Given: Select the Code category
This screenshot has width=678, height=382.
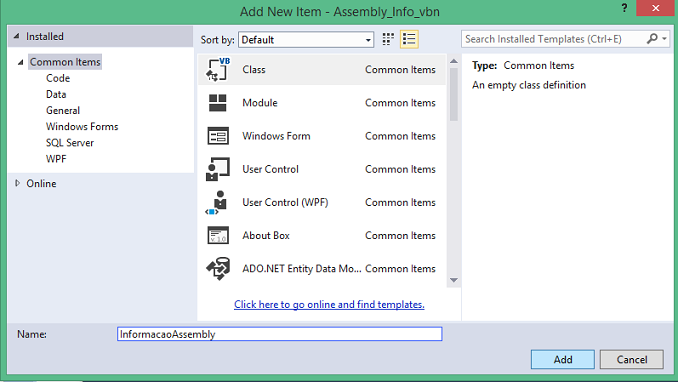Looking at the screenshot, I should click(58, 78).
